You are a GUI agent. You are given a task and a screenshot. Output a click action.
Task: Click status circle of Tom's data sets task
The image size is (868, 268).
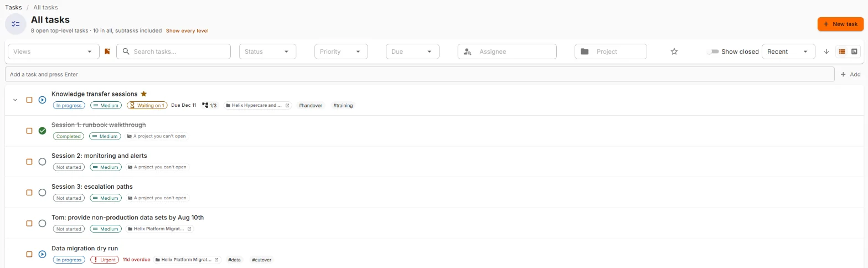[x=42, y=224]
